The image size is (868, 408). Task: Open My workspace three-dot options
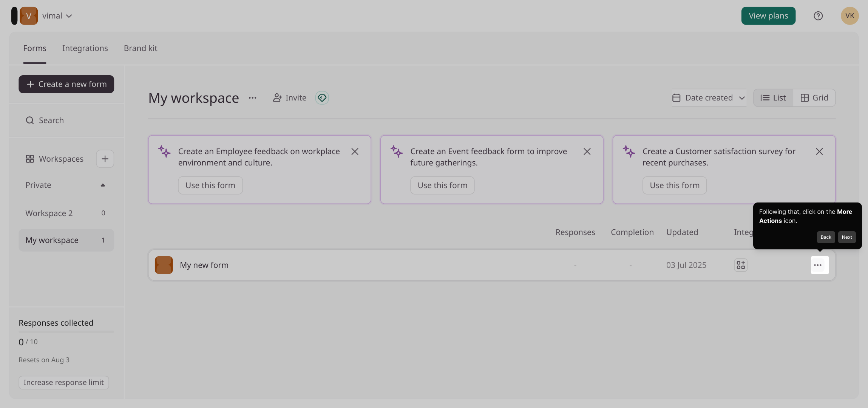click(253, 98)
